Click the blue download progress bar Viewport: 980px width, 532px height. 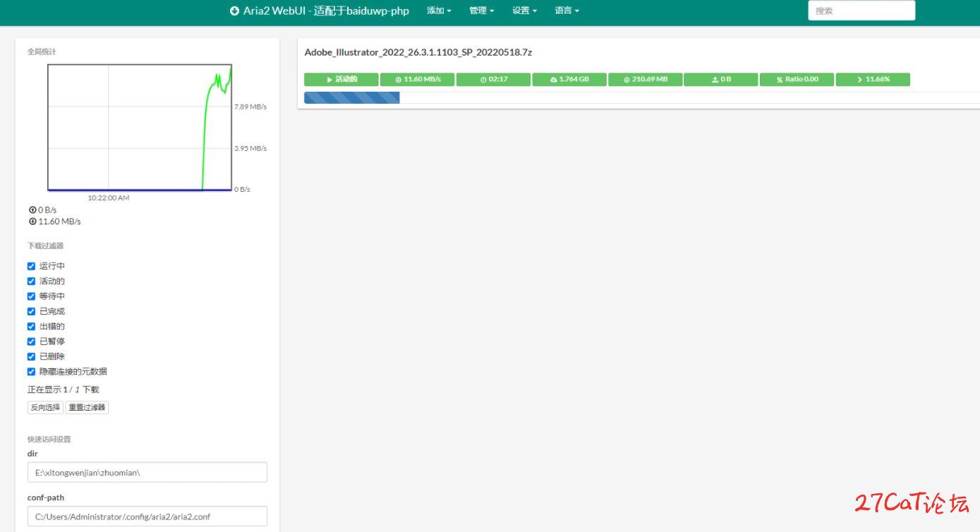[x=352, y=97]
